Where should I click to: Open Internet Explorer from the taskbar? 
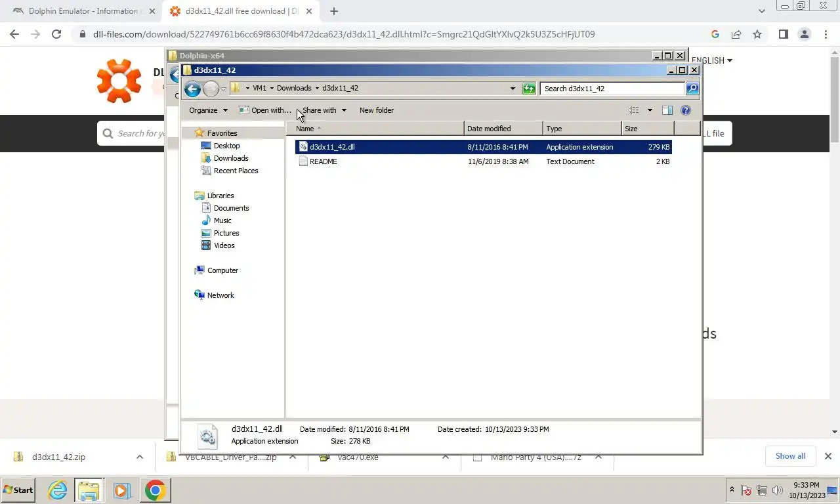pyautogui.click(x=58, y=490)
